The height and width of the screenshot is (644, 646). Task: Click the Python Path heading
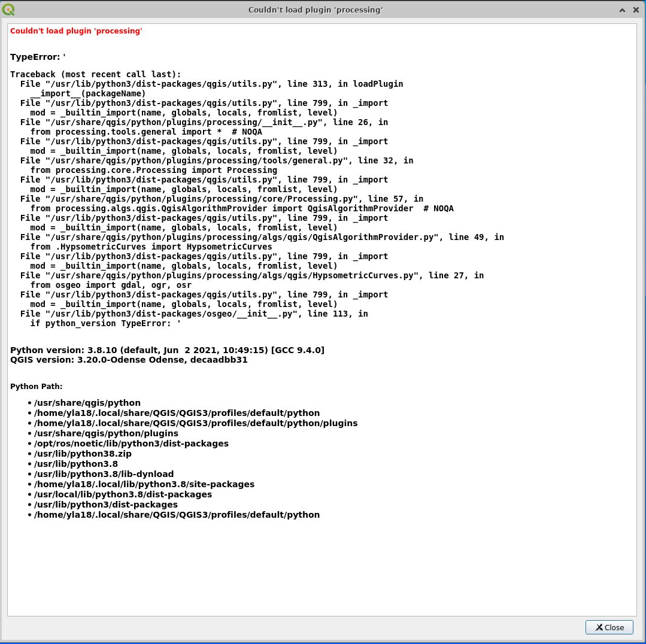click(36, 386)
